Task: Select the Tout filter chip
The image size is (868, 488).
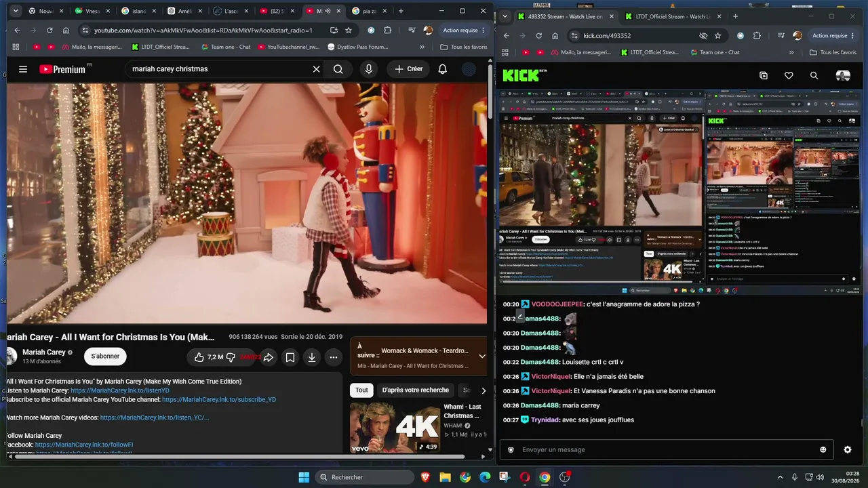Action: coord(361,390)
